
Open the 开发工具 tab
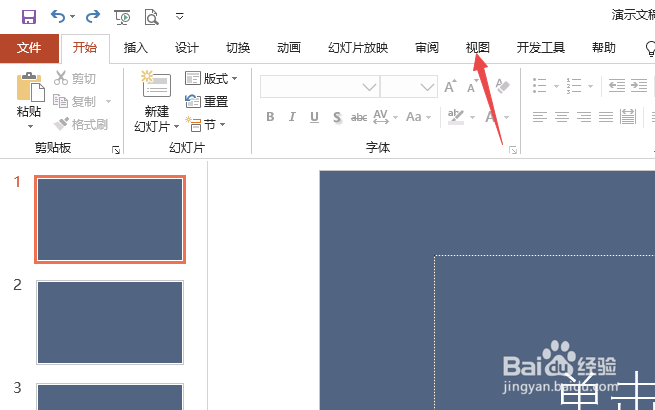541,48
